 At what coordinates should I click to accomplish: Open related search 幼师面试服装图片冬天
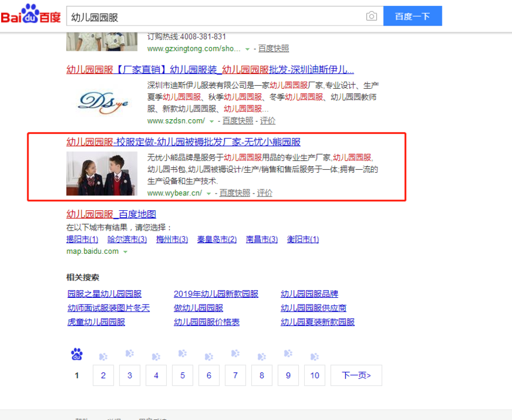click(x=108, y=308)
